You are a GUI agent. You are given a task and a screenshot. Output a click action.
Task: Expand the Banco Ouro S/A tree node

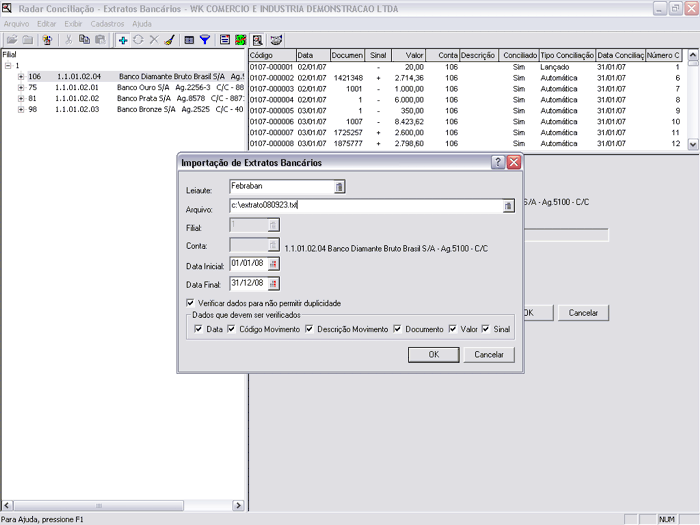(20, 87)
